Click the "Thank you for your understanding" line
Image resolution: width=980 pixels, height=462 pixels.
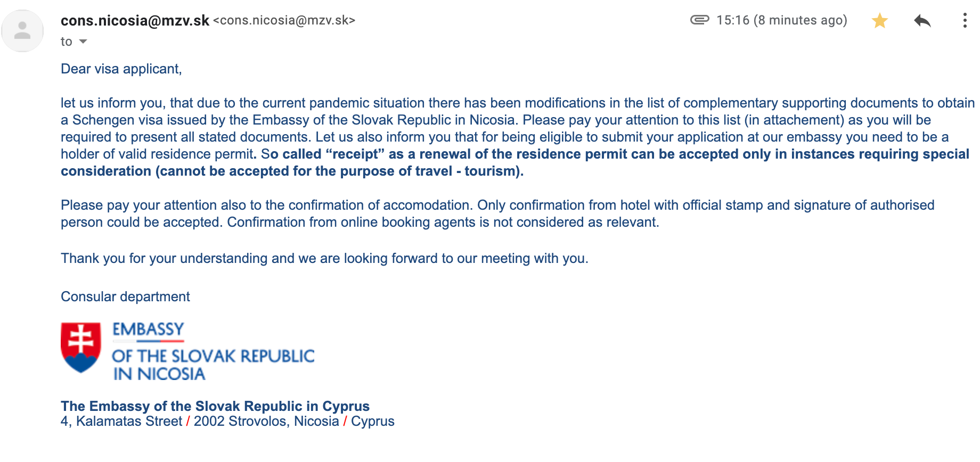324,259
